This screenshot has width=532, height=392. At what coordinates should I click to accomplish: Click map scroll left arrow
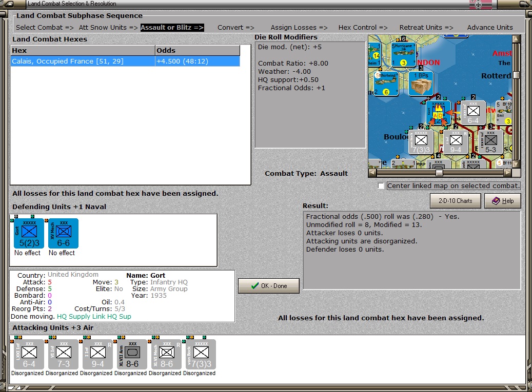click(372, 173)
